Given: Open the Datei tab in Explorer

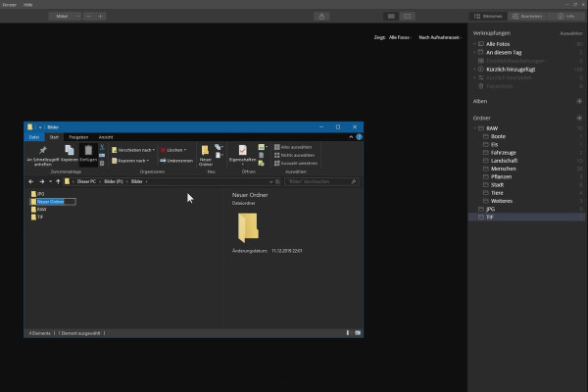Looking at the screenshot, I should point(34,137).
